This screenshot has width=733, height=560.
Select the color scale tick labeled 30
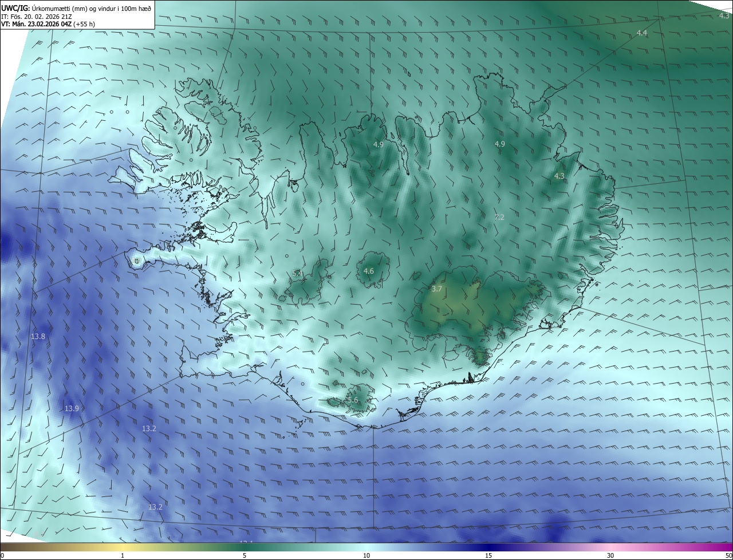pos(610,555)
